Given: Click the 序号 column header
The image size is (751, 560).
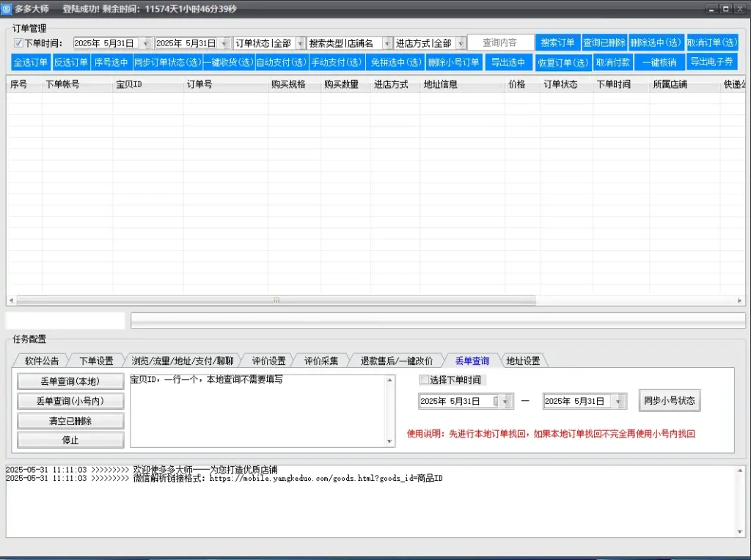Looking at the screenshot, I should pos(24,84).
